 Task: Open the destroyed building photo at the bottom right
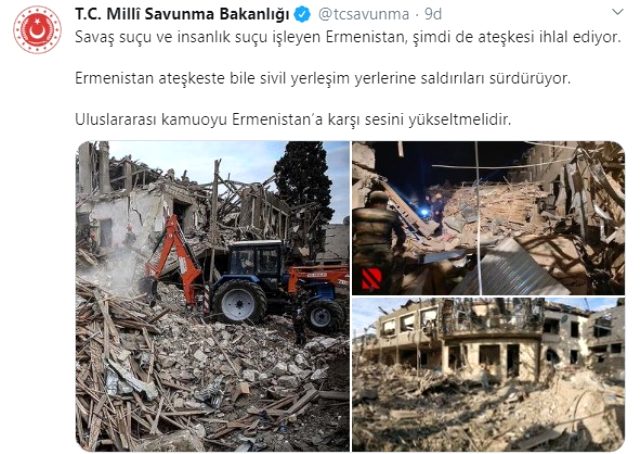(x=488, y=374)
